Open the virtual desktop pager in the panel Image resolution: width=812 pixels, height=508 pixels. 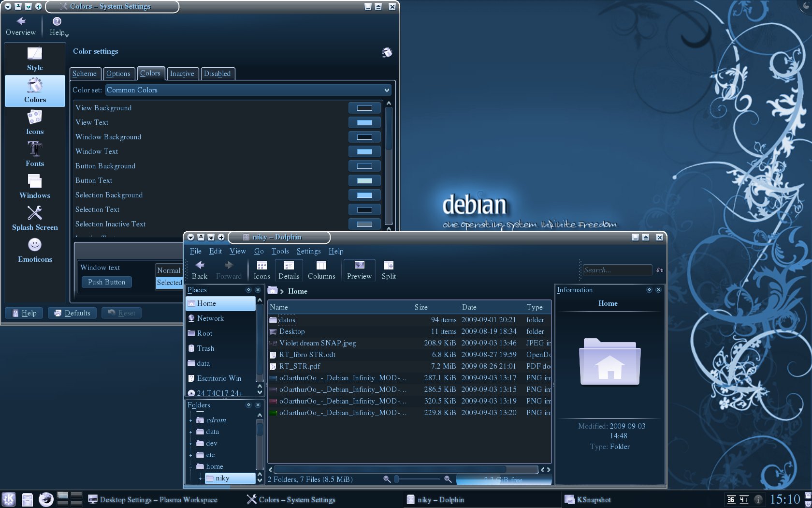69,499
